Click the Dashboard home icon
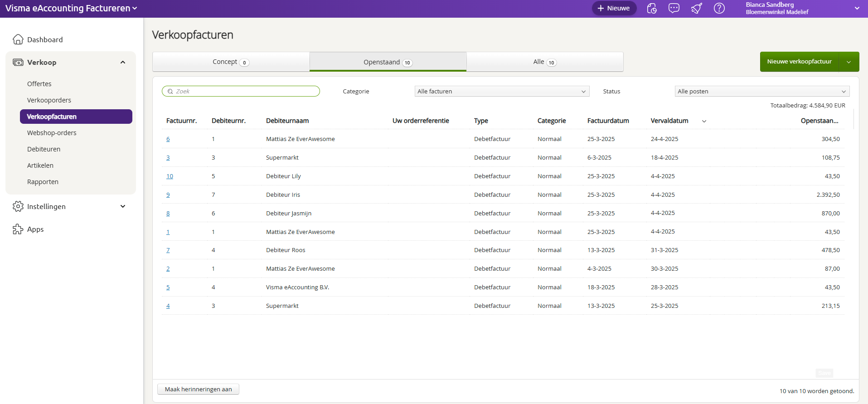This screenshot has height=404, width=868. (18, 39)
